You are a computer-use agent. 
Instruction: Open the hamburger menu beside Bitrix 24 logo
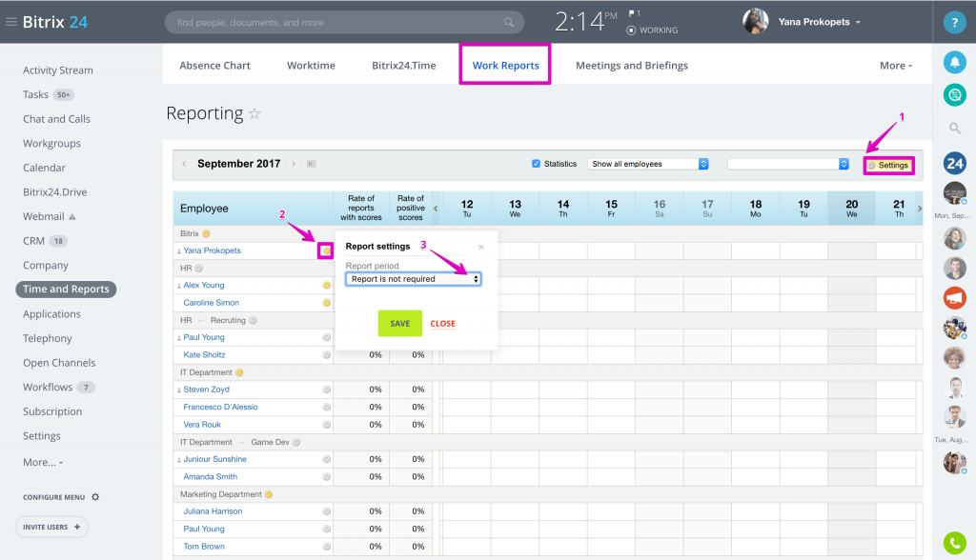tap(11, 22)
